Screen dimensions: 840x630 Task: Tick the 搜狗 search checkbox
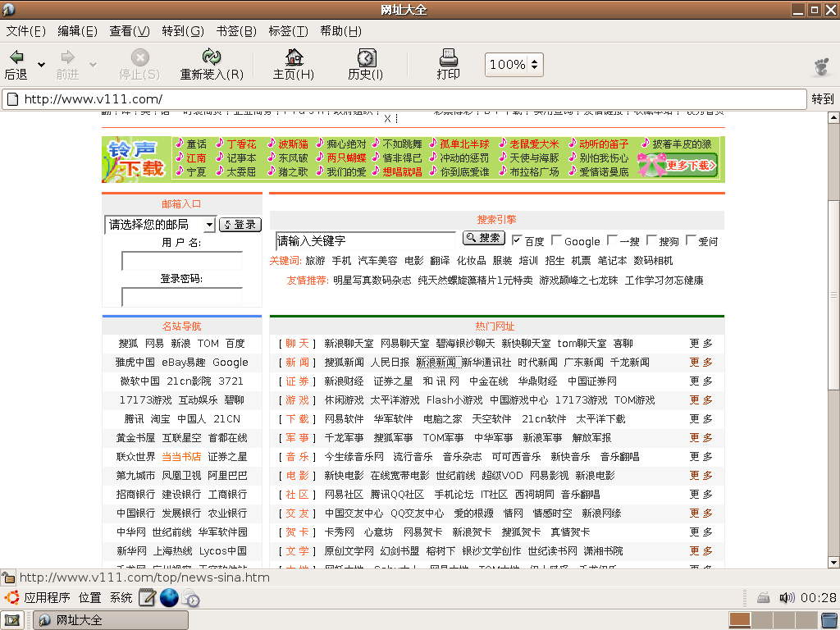(x=651, y=240)
